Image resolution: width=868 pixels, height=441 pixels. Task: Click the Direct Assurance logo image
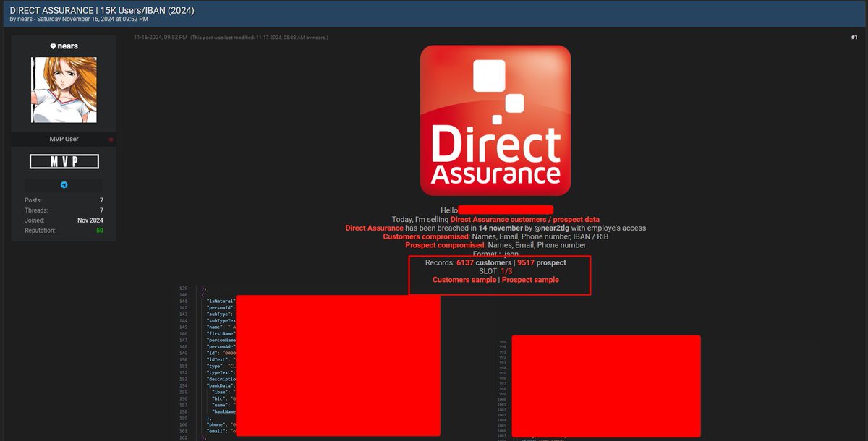495,121
